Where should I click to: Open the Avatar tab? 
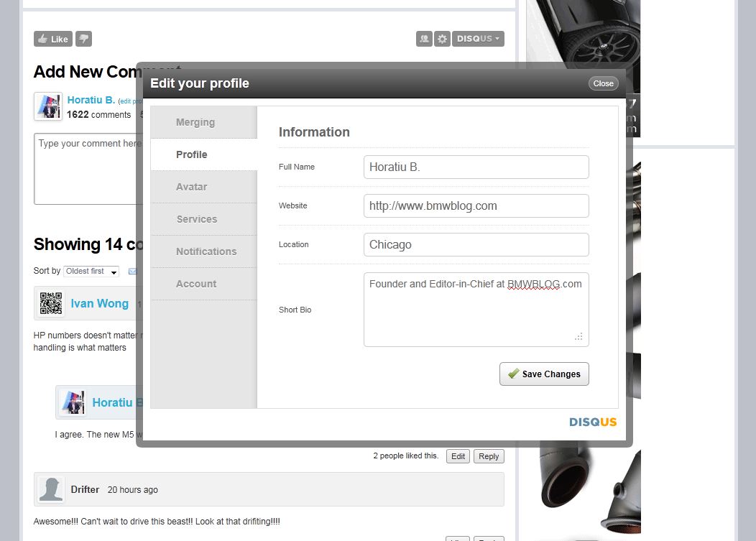(x=192, y=187)
